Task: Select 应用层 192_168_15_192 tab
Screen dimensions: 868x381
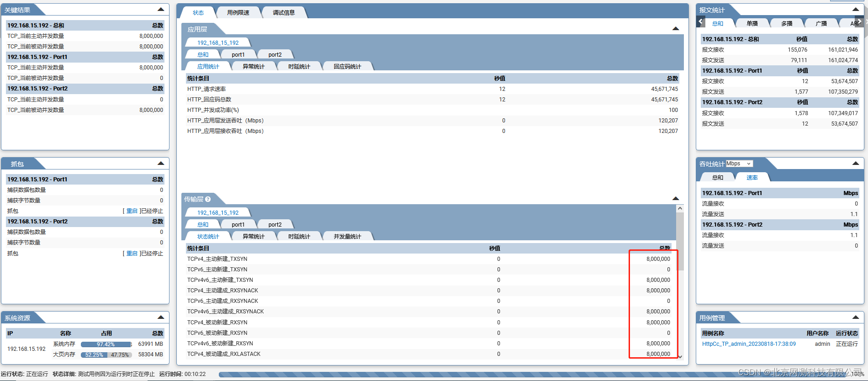Action: [x=218, y=43]
